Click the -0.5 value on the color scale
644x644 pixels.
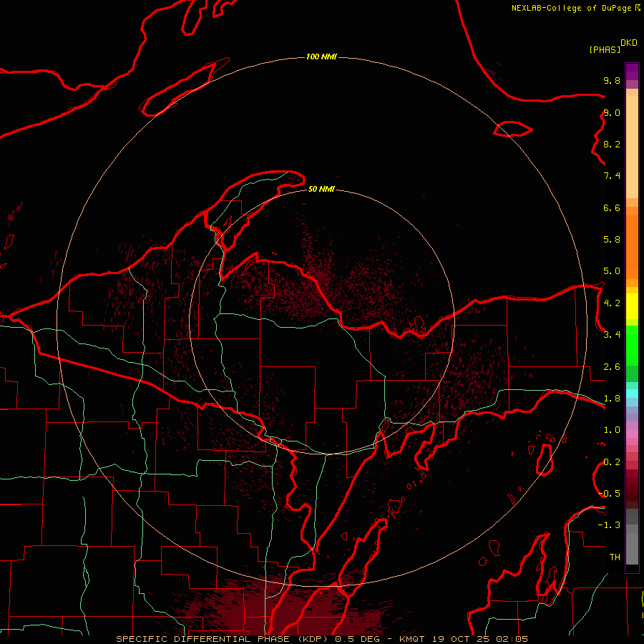point(610,494)
